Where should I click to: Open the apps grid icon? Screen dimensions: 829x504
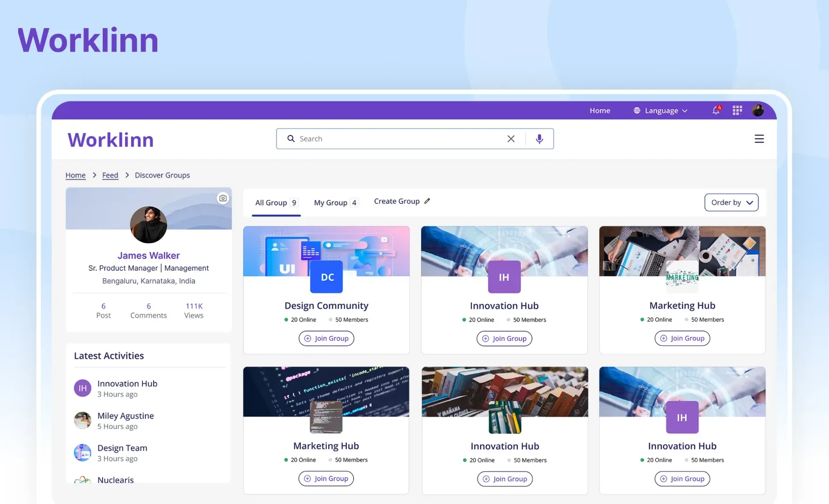click(x=738, y=111)
